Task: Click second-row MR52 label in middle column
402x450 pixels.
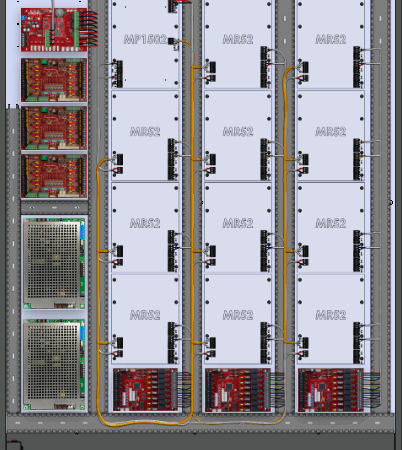Action: [x=238, y=132]
